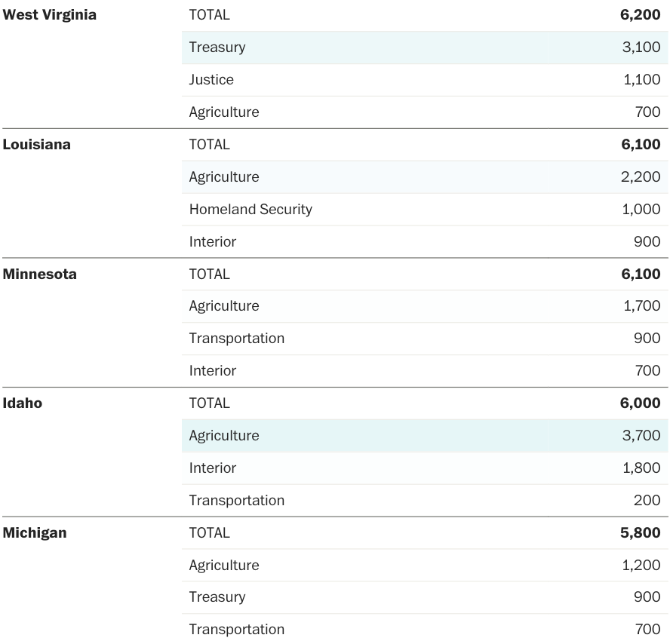The image size is (670, 644).
Task: Select Idaho's highlighted Agriculture row
Action: point(224,436)
